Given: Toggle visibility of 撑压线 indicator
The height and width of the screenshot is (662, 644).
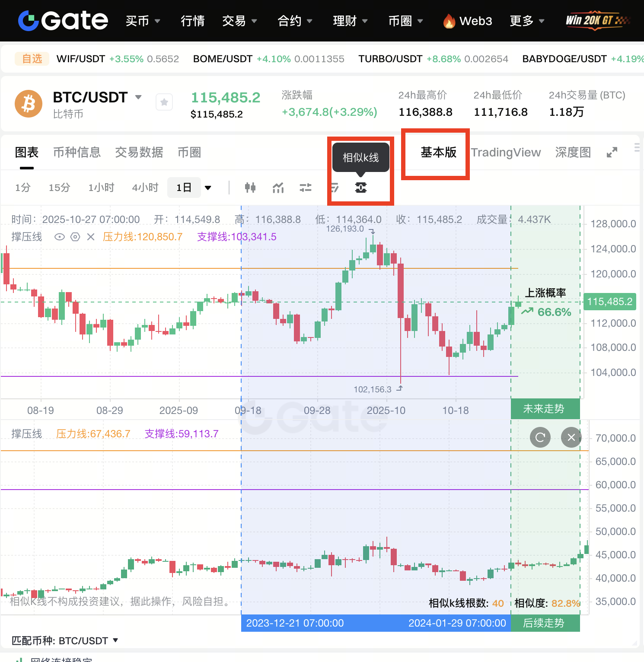Looking at the screenshot, I should coord(60,237).
